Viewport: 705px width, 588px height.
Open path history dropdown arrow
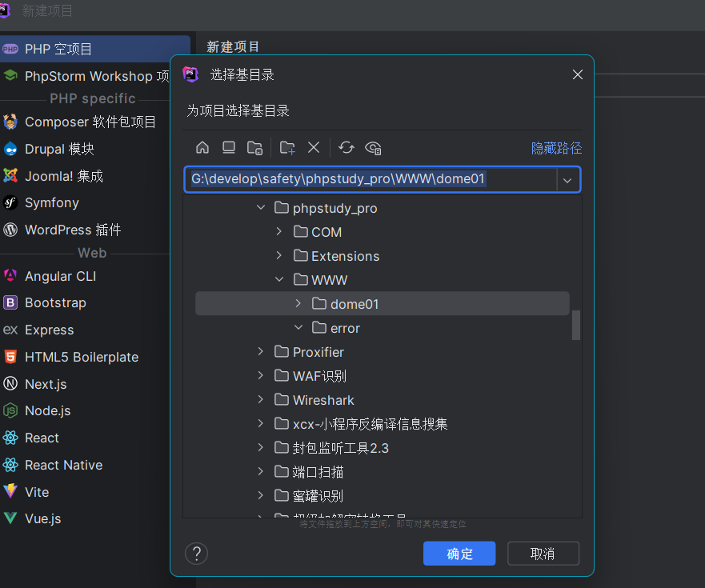point(567,180)
